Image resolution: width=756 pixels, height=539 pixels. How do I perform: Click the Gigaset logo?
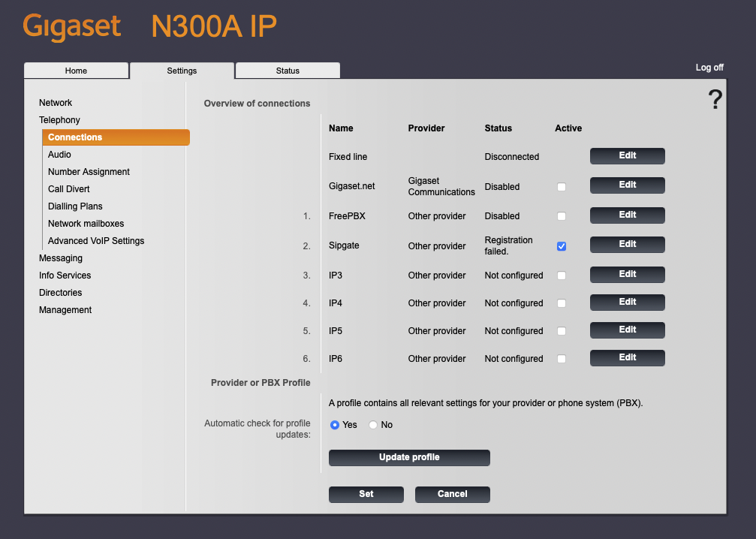tap(72, 27)
